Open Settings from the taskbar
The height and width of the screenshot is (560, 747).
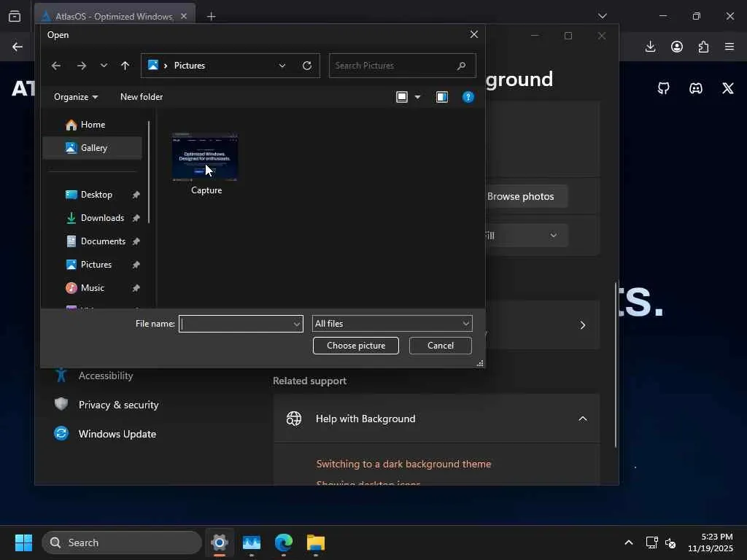point(219,542)
